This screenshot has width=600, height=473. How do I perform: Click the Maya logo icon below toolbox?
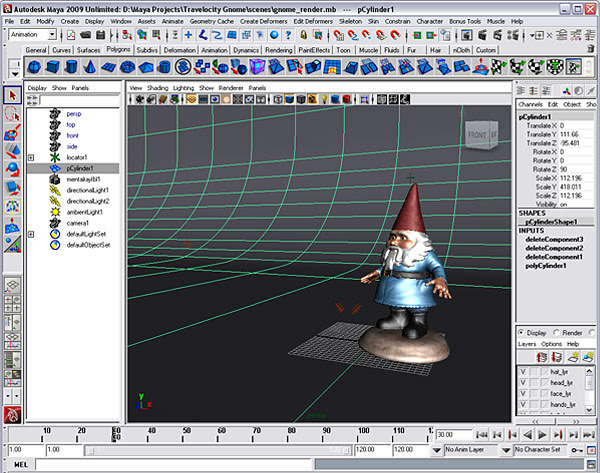pyautogui.click(x=12, y=414)
